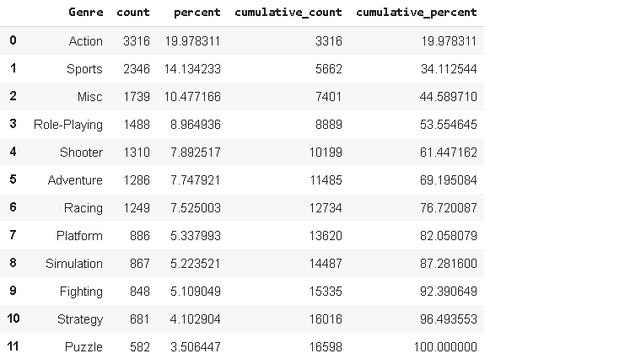Viewport: 630px width, 364px height.
Task: Click the count column header
Action: [133, 13]
